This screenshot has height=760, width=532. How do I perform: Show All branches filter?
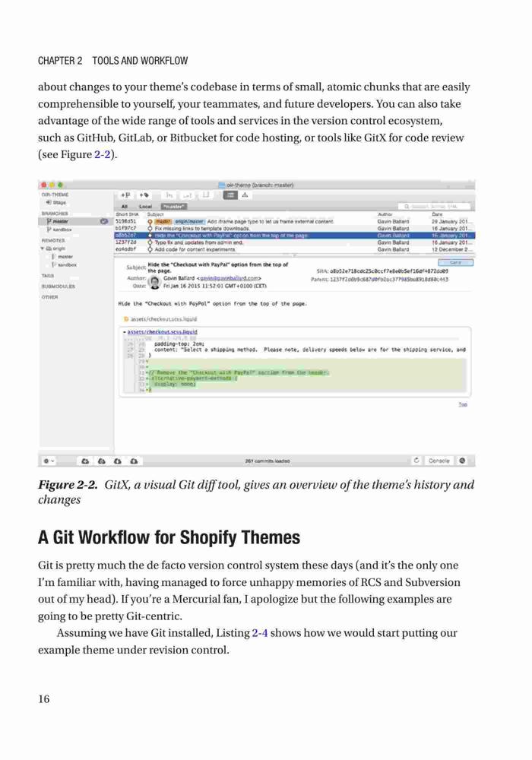coord(125,207)
